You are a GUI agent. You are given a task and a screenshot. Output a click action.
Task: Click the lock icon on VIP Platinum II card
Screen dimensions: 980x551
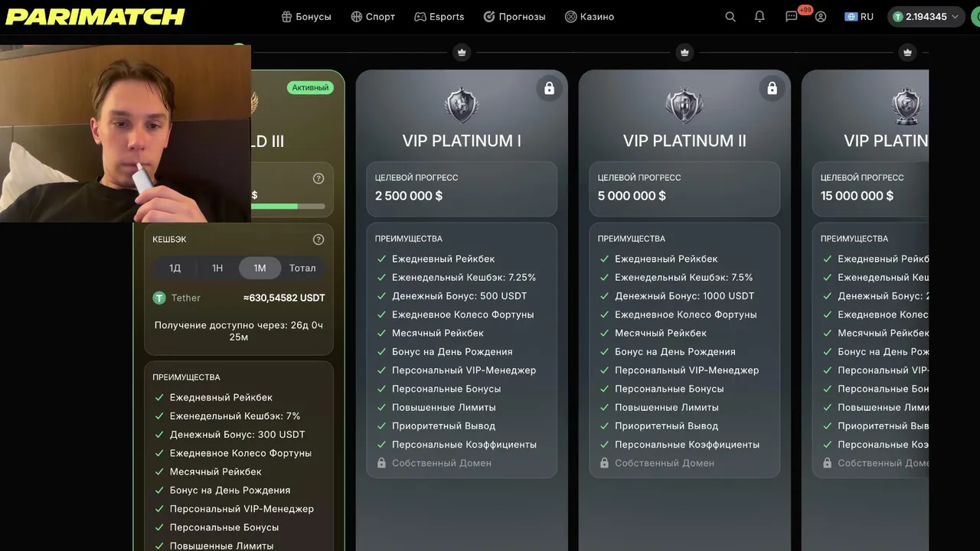[x=772, y=89]
